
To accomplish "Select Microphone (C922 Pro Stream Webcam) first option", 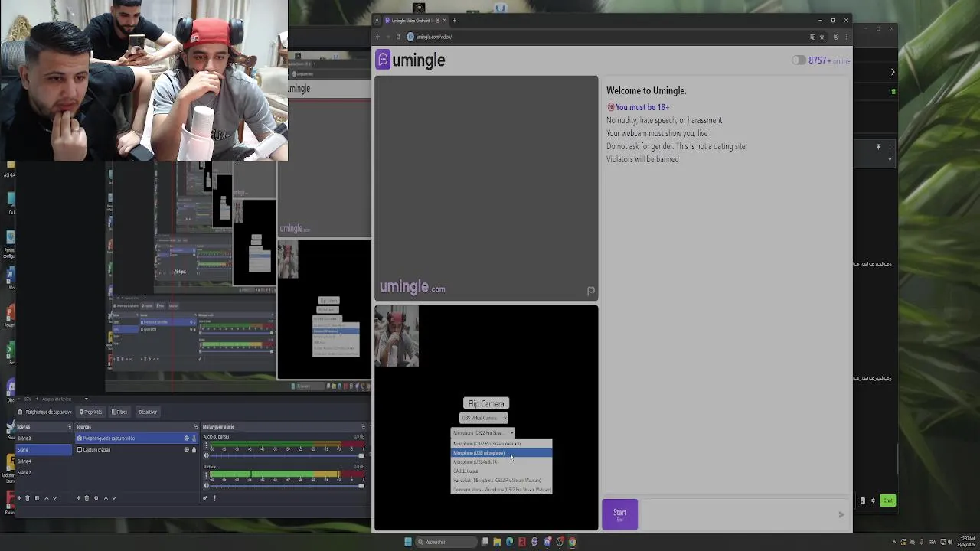I will coord(501,444).
